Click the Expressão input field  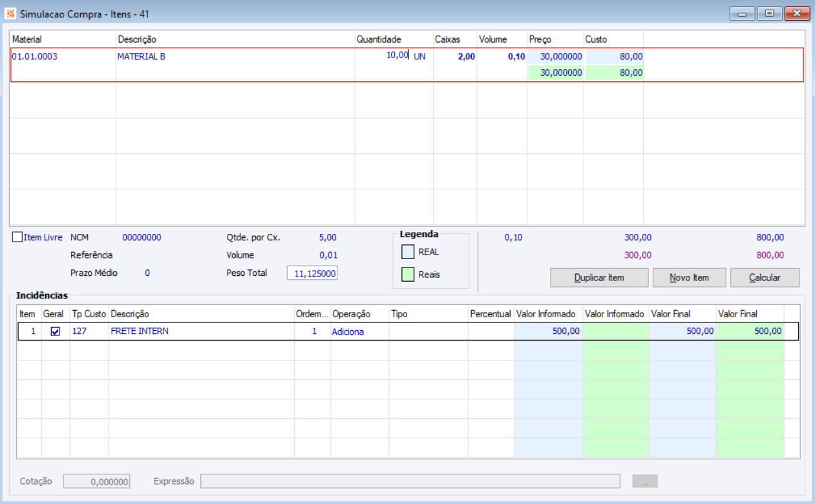410,481
